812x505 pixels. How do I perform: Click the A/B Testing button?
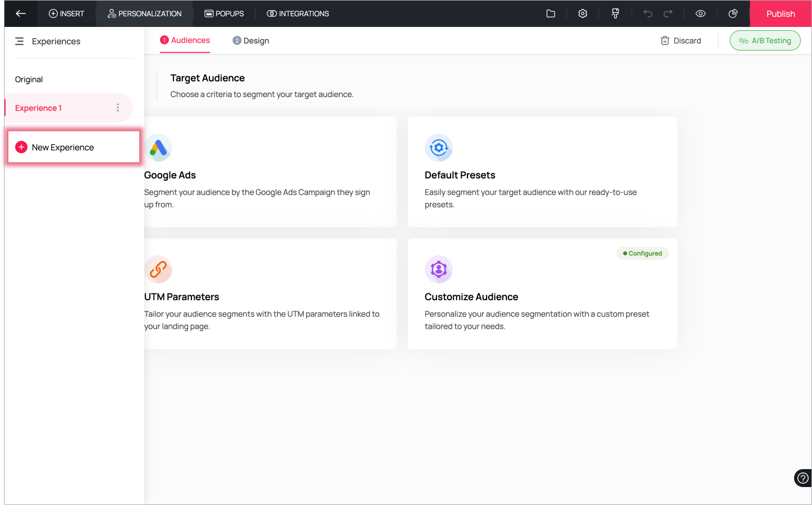[765, 40]
